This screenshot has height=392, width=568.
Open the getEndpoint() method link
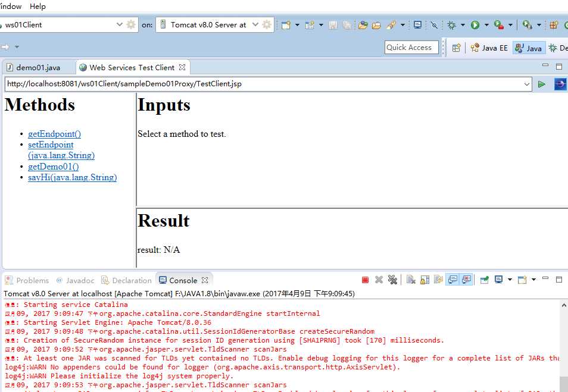click(54, 134)
